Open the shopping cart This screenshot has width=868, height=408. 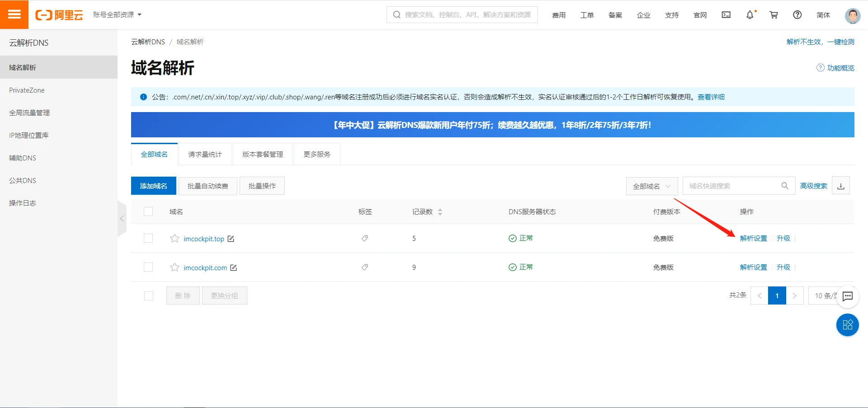(774, 15)
